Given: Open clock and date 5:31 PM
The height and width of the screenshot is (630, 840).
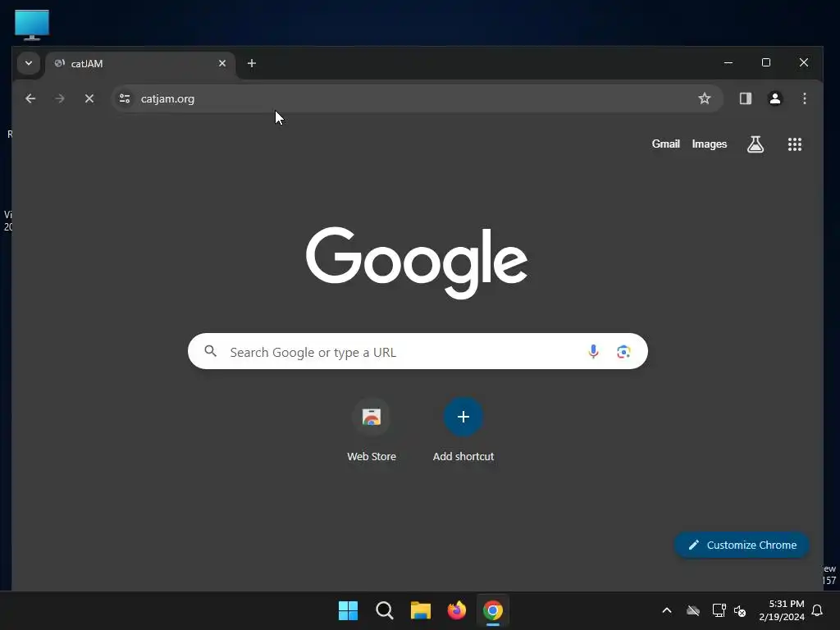Looking at the screenshot, I should tap(782, 610).
